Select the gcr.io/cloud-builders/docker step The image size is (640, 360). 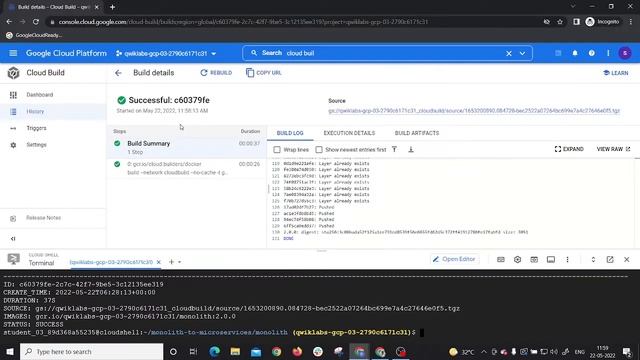pyautogui.click(x=187, y=168)
